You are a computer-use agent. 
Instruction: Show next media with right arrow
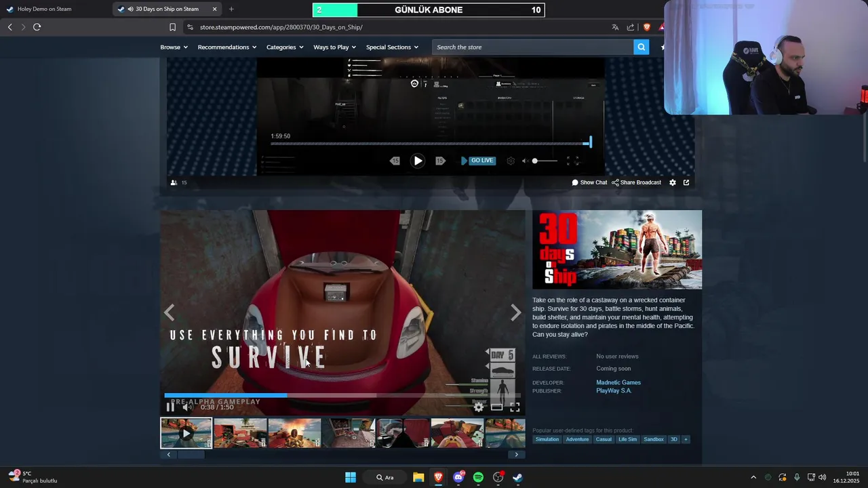click(516, 312)
